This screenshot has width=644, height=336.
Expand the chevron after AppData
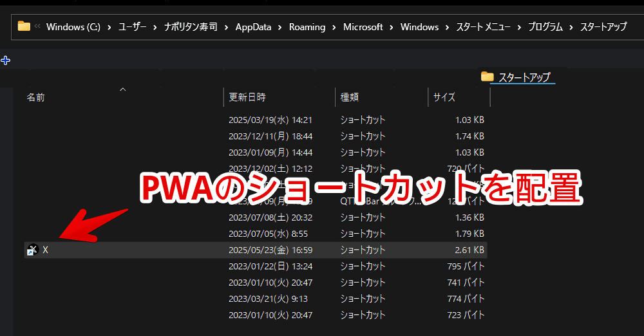[279, 28]
